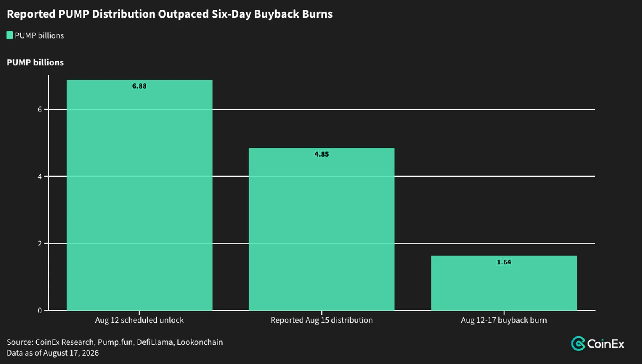Click the CoinEx wordmark text

606,344
